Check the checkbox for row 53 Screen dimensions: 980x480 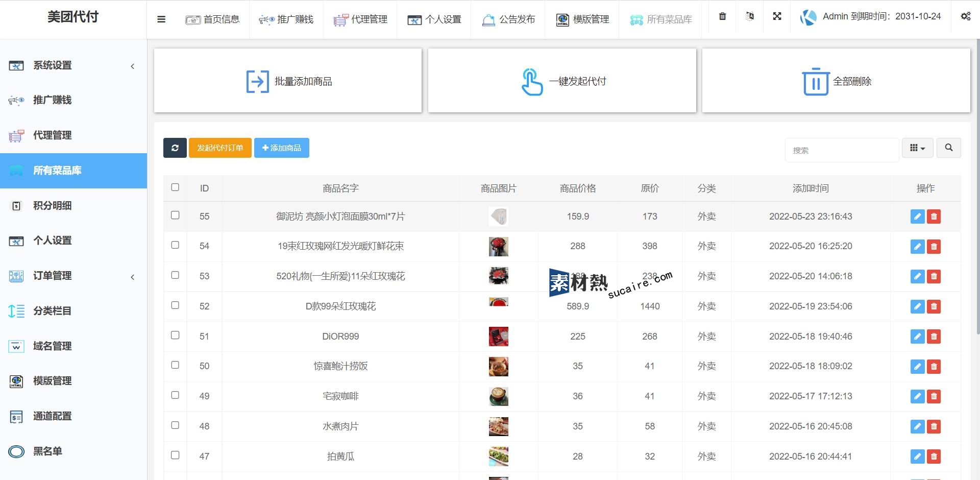point(175,275)
